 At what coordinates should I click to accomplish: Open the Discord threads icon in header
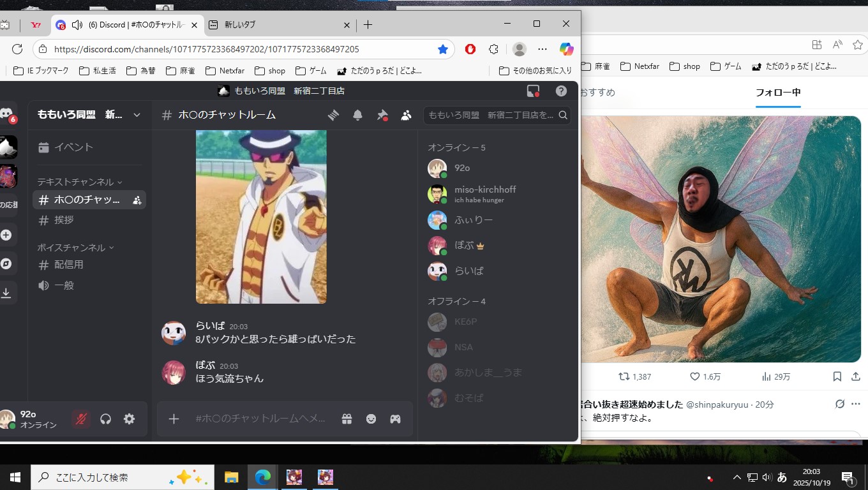point(333,115)
